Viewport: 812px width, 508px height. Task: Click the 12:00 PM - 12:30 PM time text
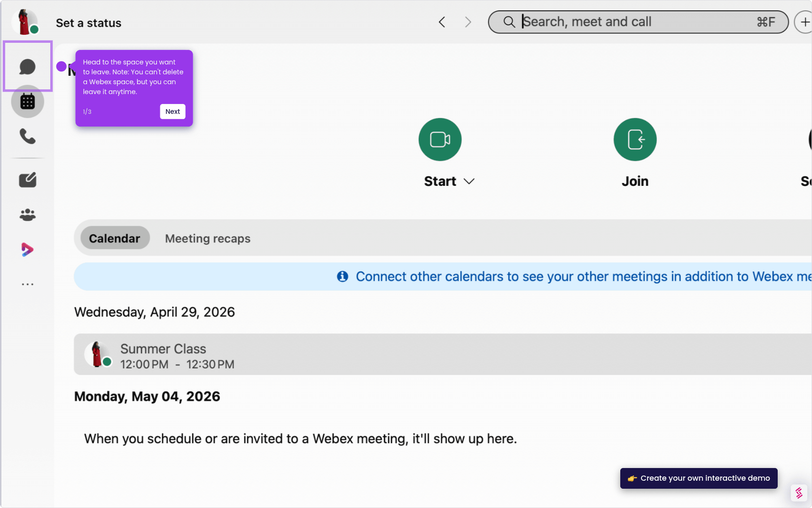point(177,365)
